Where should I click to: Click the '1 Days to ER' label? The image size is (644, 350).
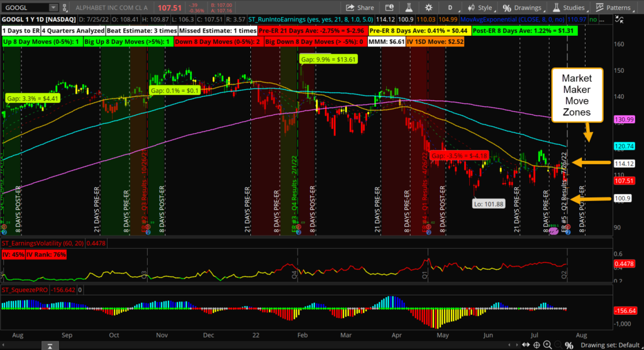[21, 31]
